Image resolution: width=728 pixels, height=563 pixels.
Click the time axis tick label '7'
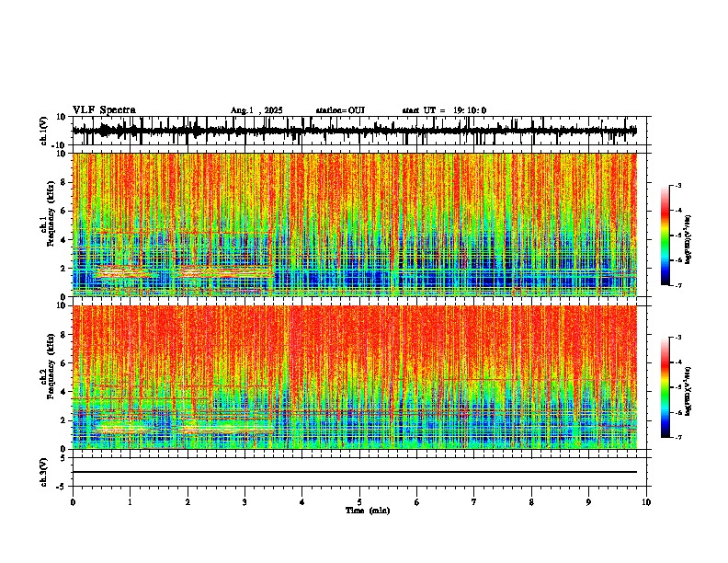(x=474, y=502)
